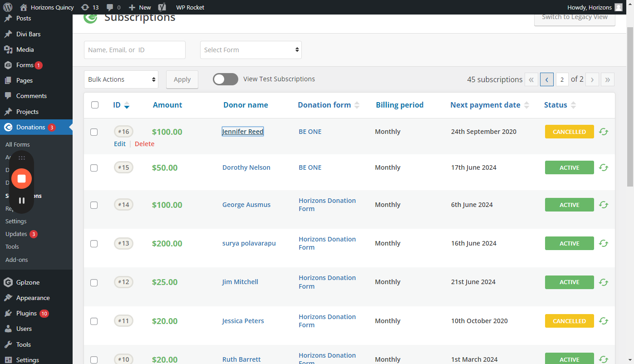Click the ID column sort arrows
Screen dimensions: 634x364
[x=127, y=105]
